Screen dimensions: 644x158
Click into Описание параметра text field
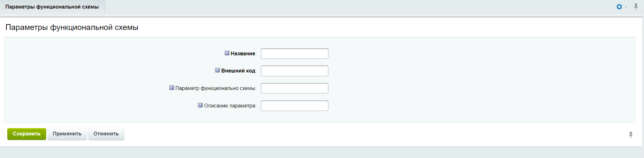point(294,106)
